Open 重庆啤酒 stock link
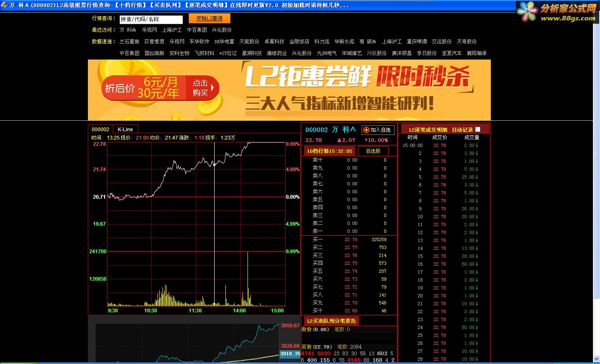Viewport: 600px width, 364px height. point(417,42)
